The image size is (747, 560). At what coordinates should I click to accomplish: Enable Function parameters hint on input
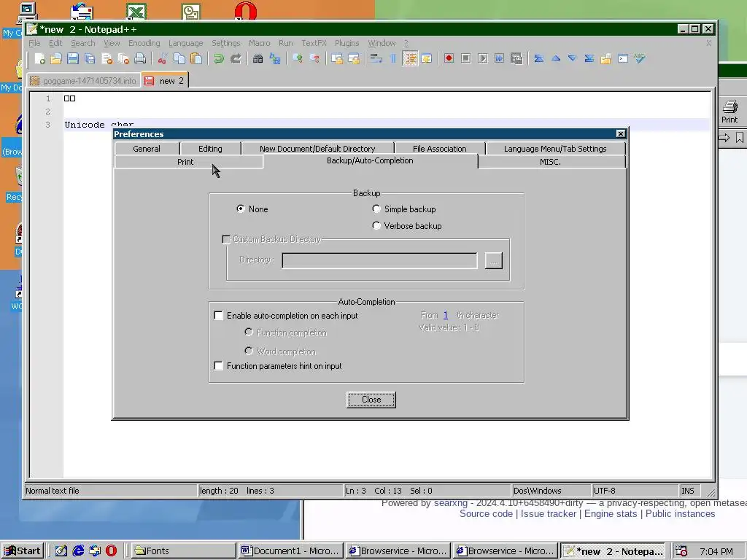(218, 366)
